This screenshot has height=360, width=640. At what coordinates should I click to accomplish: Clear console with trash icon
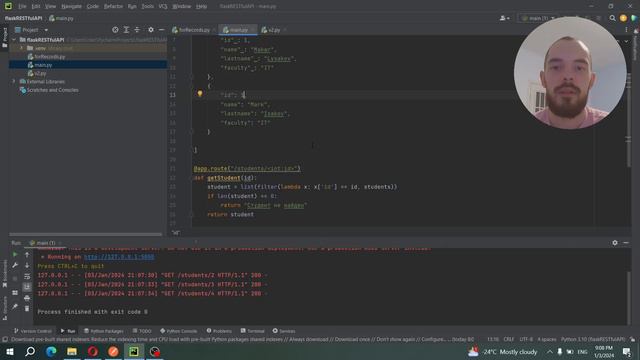[x=27, y=309]
